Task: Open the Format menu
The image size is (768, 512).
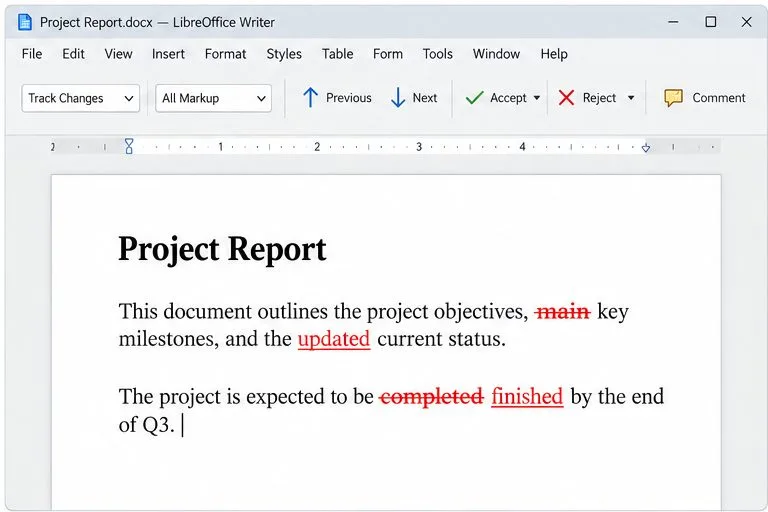Action: [x=225, y=54]
